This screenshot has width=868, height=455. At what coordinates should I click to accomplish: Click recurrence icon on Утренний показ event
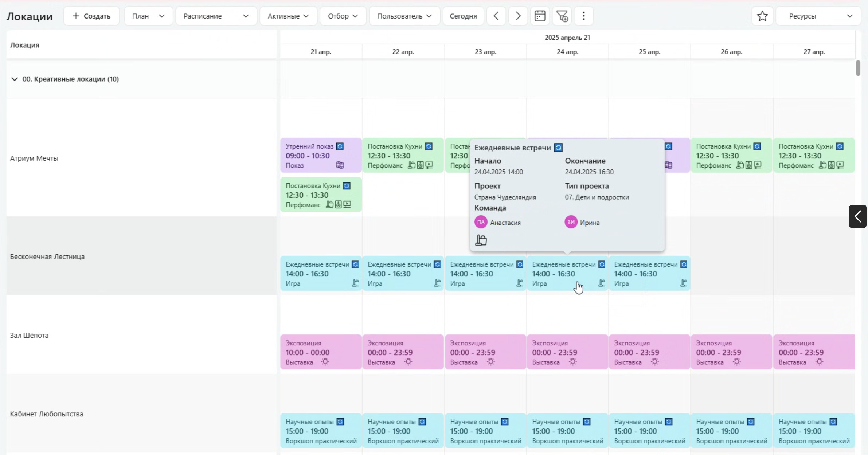340,146
